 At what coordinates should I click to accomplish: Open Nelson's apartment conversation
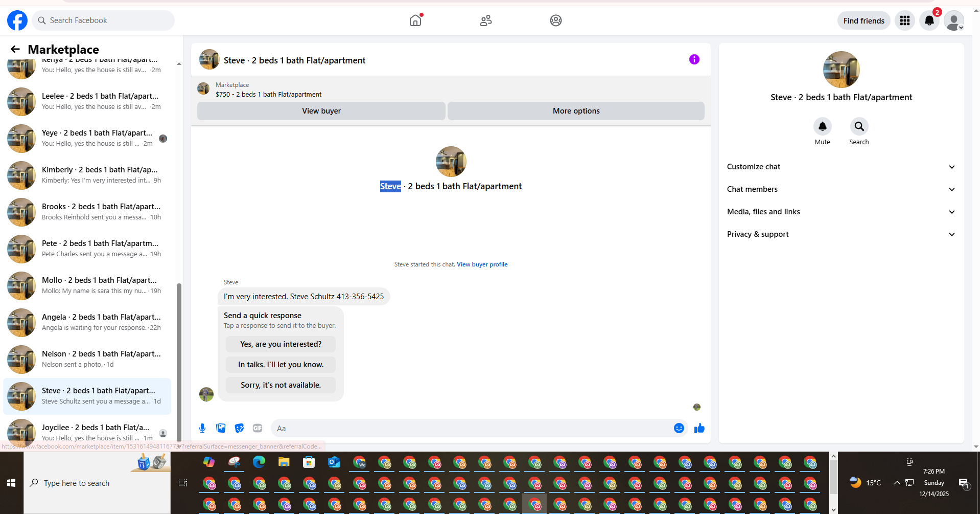[87, 359]
